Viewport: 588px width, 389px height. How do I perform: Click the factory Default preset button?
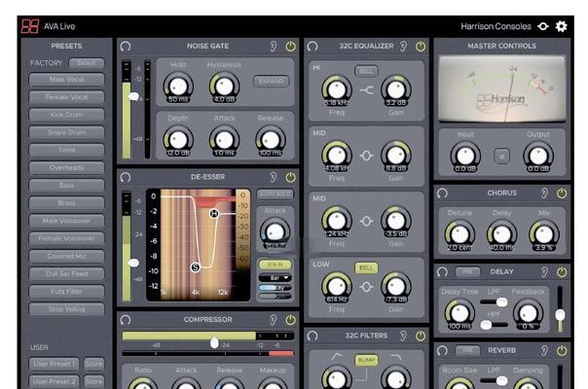(87, 63)
